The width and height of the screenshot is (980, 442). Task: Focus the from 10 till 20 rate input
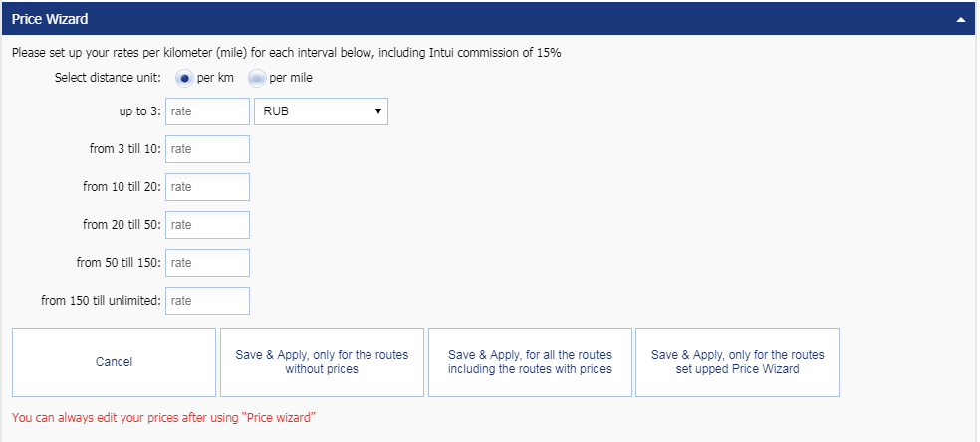pos(207,187)
